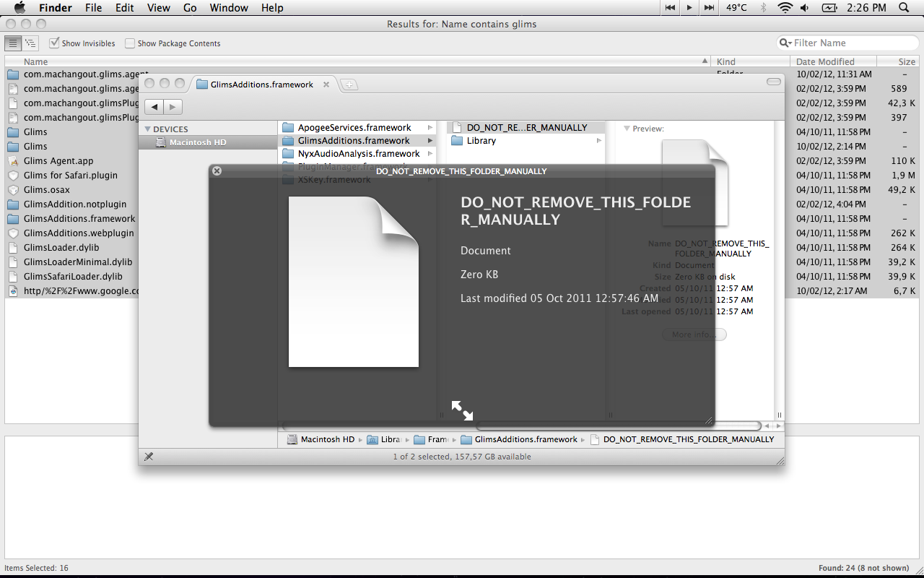
Task: Enter Quick Look full screen via arrows
Action: click(462, 410)
